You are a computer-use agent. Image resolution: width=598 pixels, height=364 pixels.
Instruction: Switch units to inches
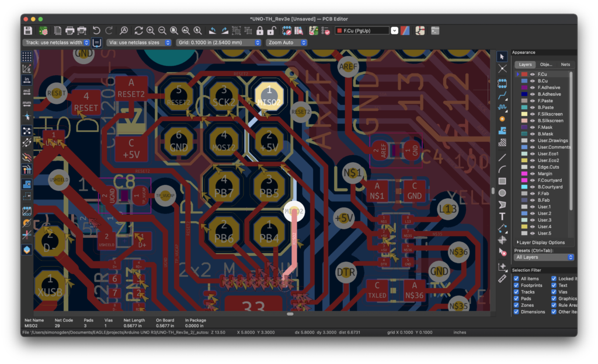[x=27, y=80]
